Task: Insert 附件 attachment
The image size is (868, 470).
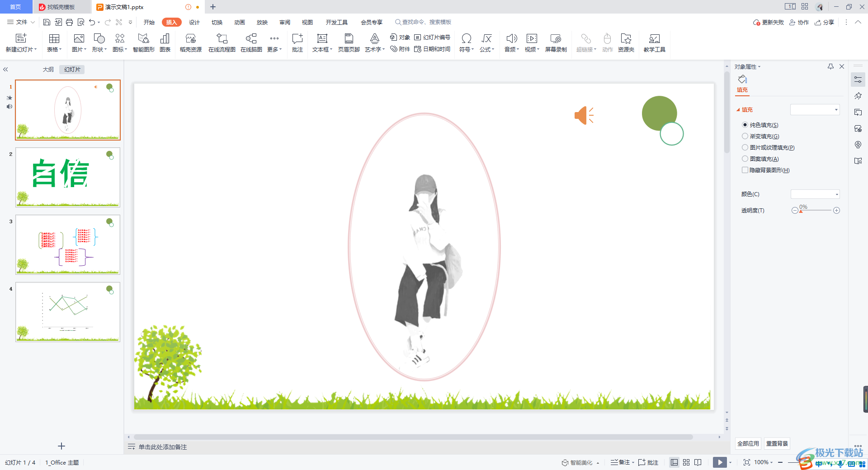Action: point(400,49)
